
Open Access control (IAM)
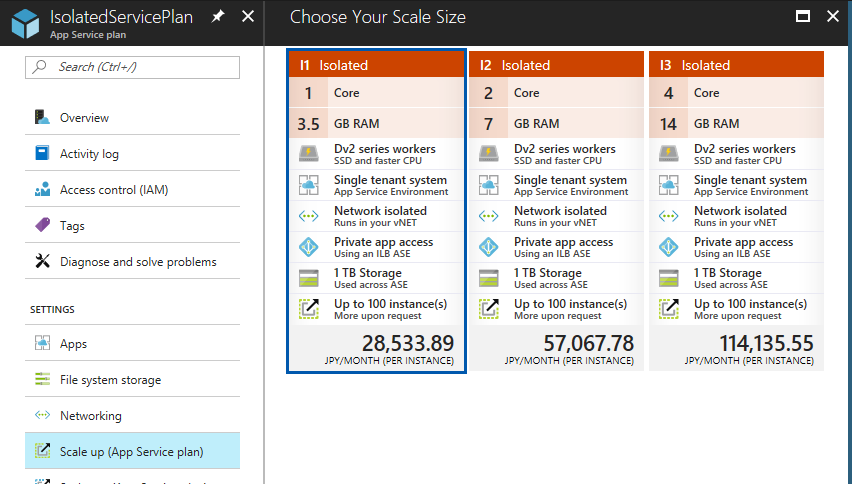[132, 189]
